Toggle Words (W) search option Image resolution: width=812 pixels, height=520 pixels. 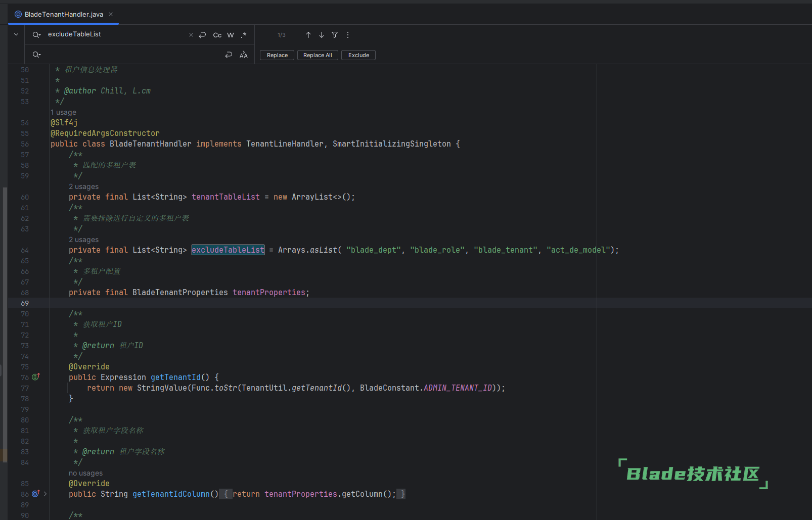pos(231,35)
